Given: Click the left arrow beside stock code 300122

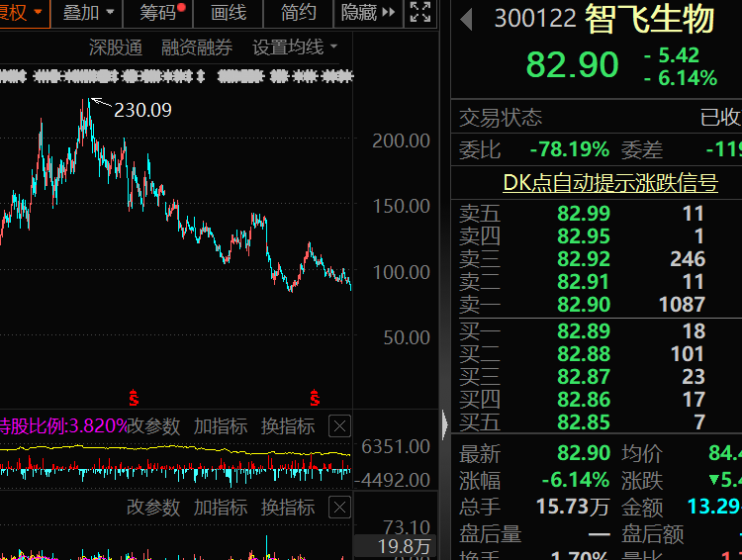Looking at the screenshot, I should [467, 19].
